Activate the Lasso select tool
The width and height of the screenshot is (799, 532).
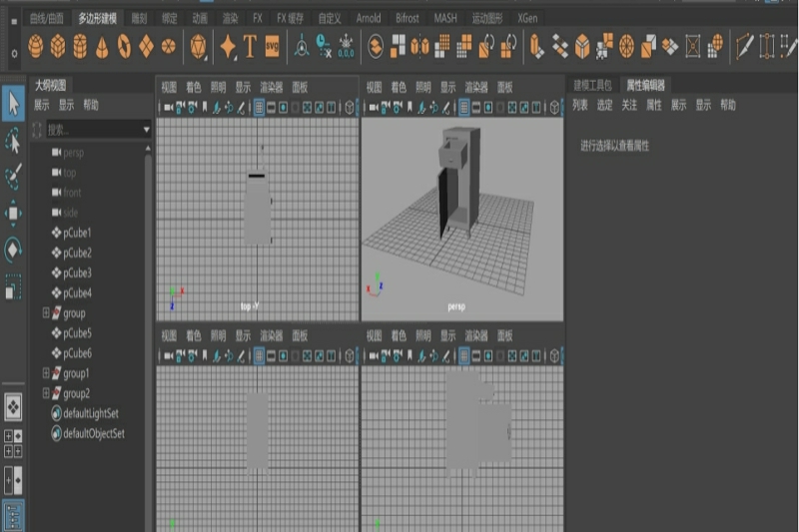click(13, 141)
